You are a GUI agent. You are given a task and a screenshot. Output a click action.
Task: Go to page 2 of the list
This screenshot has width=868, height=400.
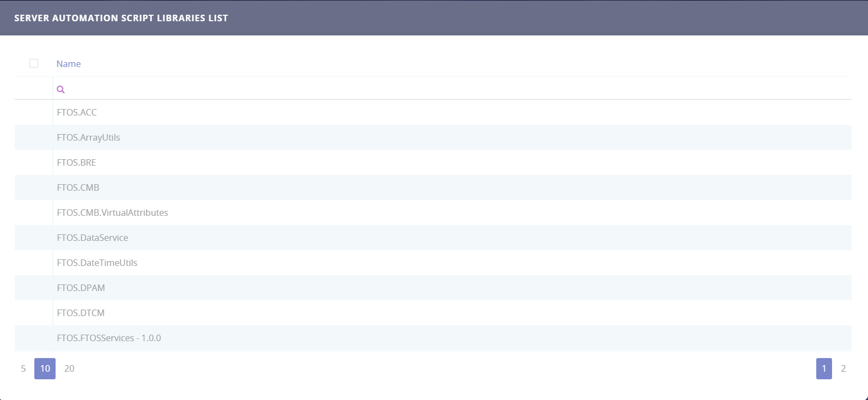point(843,368)
